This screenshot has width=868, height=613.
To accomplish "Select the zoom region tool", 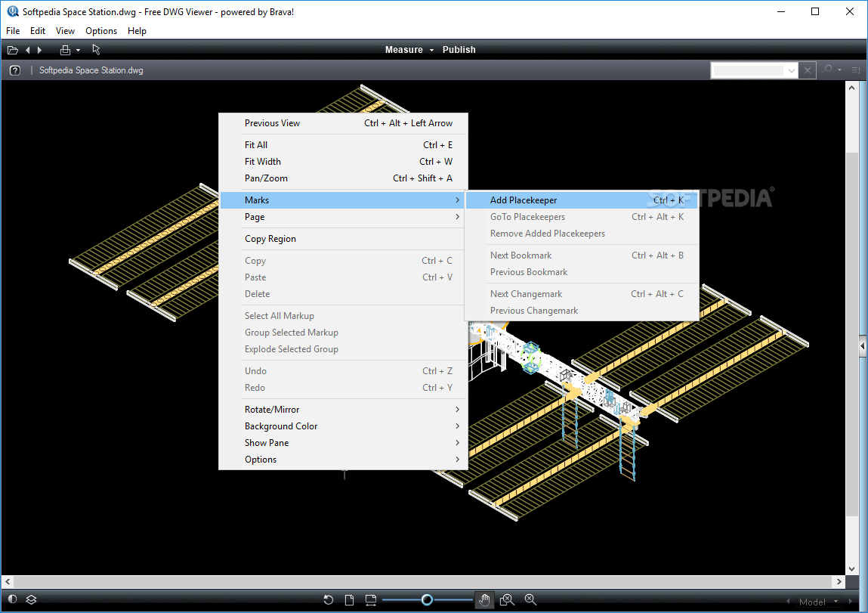I will 507,599.
